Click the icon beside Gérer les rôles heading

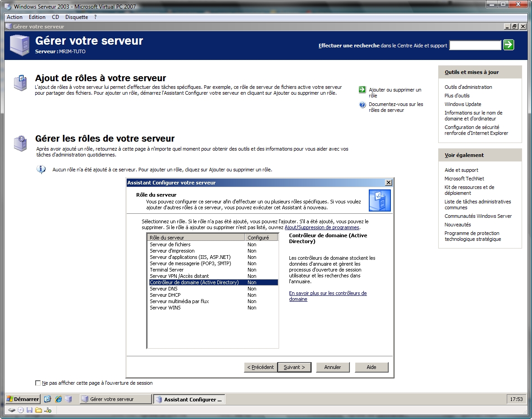[x=20, y=143]
